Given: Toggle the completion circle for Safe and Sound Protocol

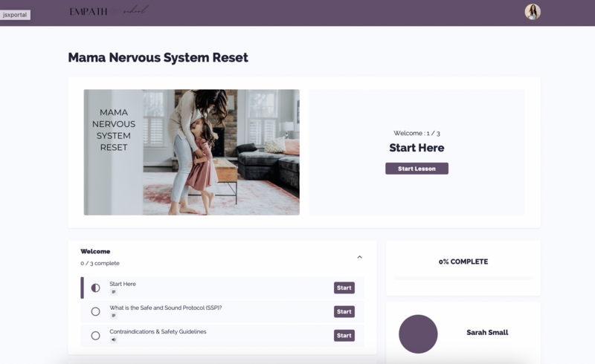Looking at the screenshot, I should (x=95, y=312).
